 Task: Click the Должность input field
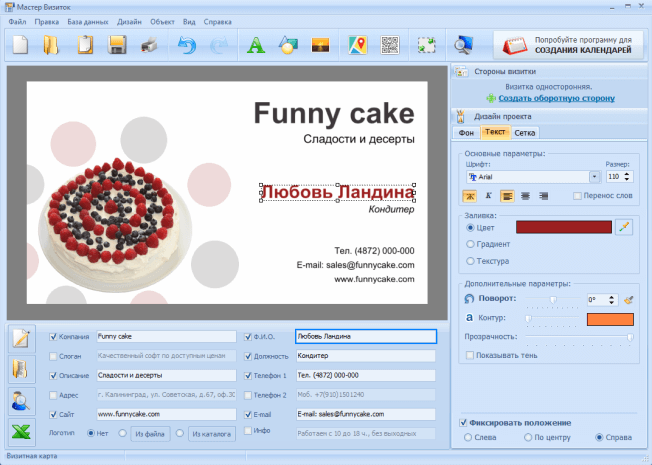(x=366, y=356)
